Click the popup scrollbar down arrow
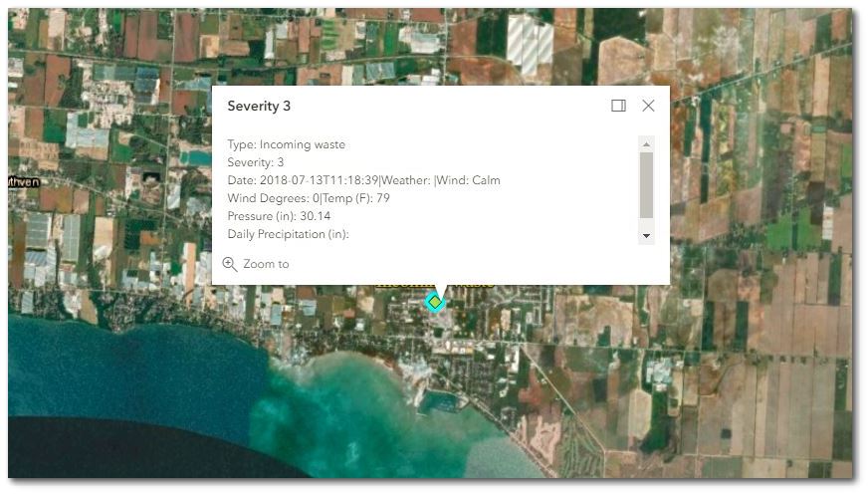Image resolution: width=868 pixels, height=494 pixels. pos(646,236)
